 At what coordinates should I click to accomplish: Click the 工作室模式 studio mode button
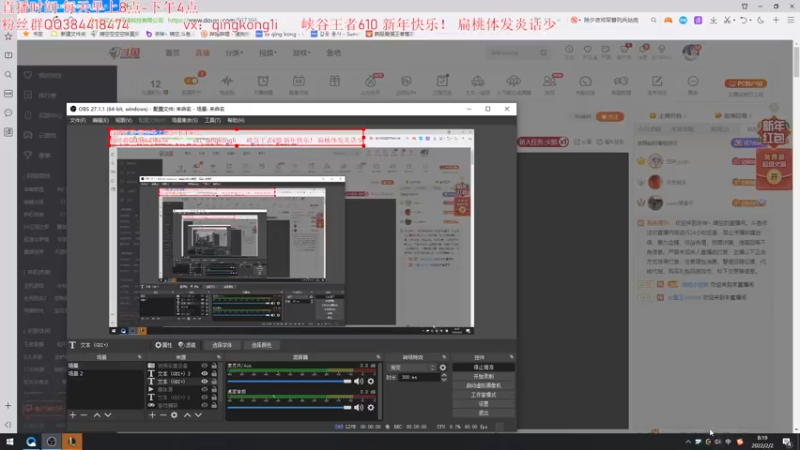point(483,395)
